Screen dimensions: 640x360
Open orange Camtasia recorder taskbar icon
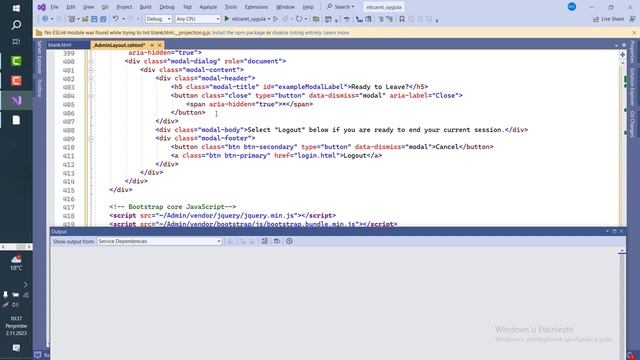point(16,80)
